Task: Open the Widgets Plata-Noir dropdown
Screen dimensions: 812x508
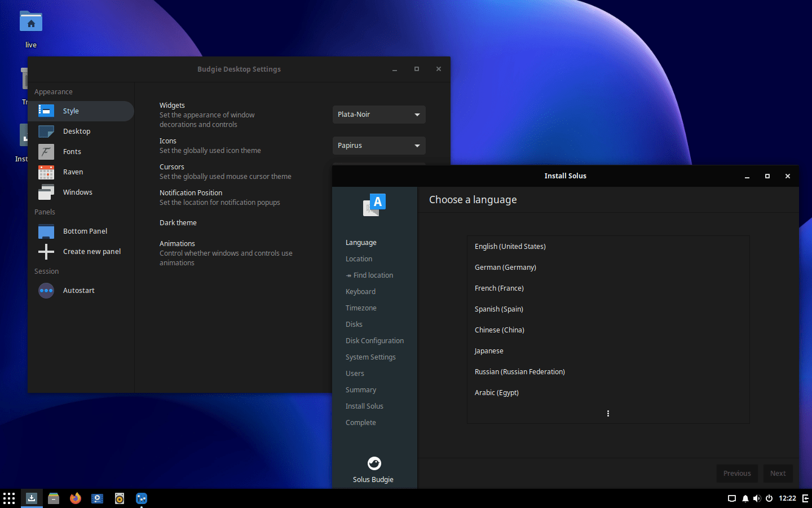Action: click(379, 115)
